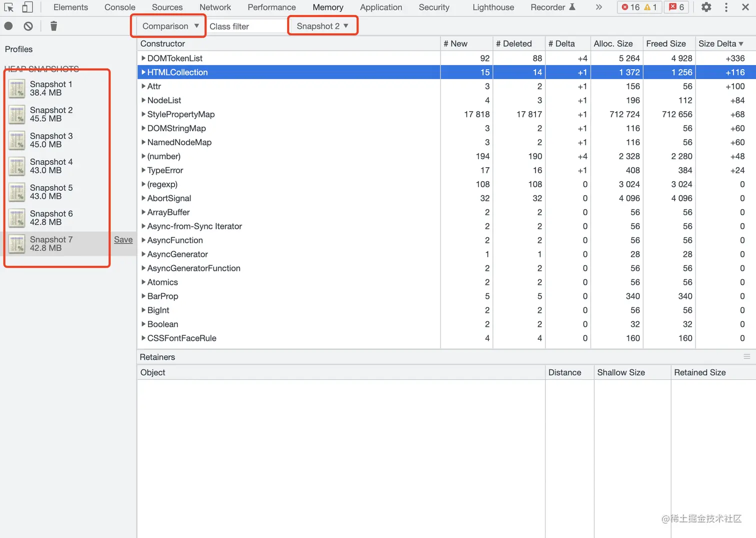This screenshot has height=538, width=756.
Task: Open the Security tab
Action: (x=434, y=8)
